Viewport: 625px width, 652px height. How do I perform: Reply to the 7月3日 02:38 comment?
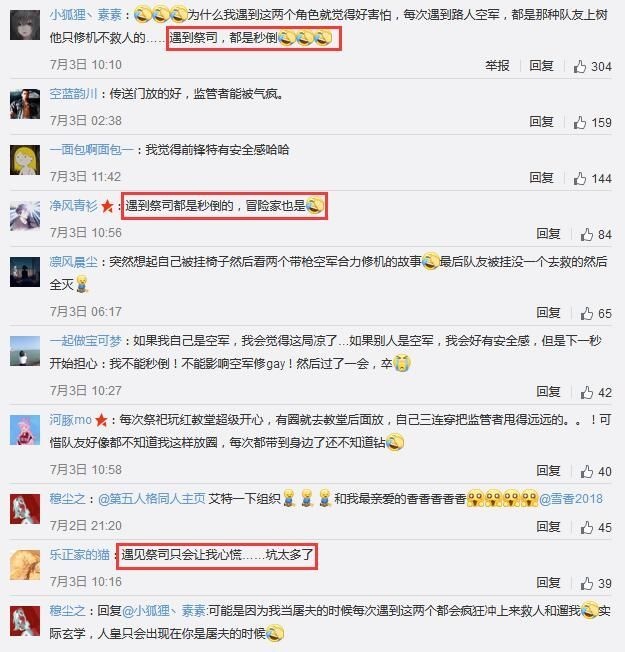pos(541,121)
